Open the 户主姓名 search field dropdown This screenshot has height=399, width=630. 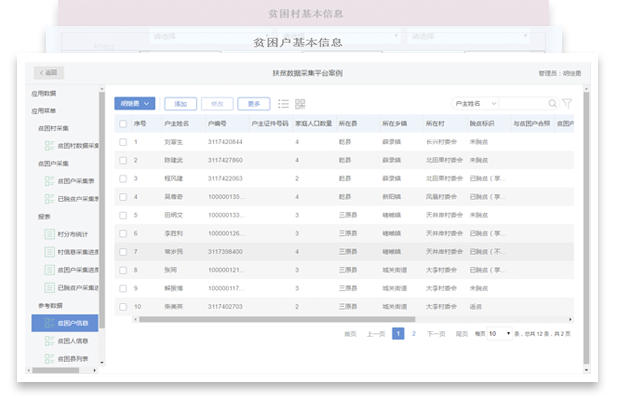click(475, 104)
